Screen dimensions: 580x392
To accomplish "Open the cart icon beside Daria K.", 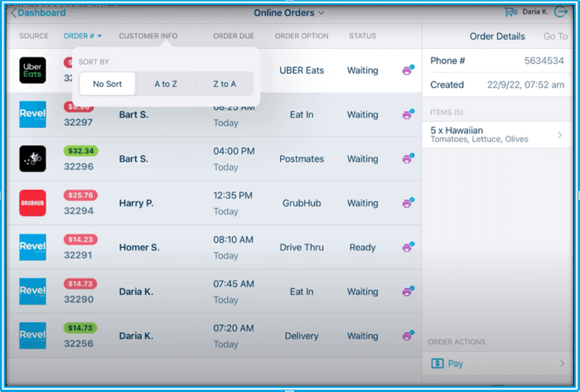I will (x=511, y=12).
